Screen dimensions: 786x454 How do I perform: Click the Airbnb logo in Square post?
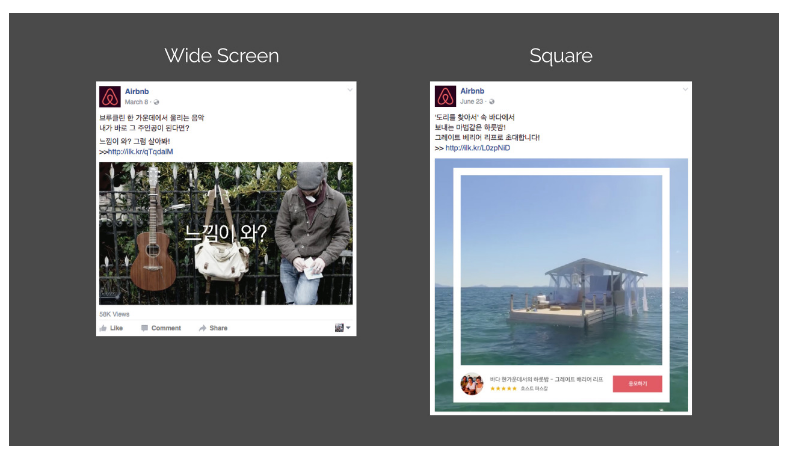click(445, 96)
